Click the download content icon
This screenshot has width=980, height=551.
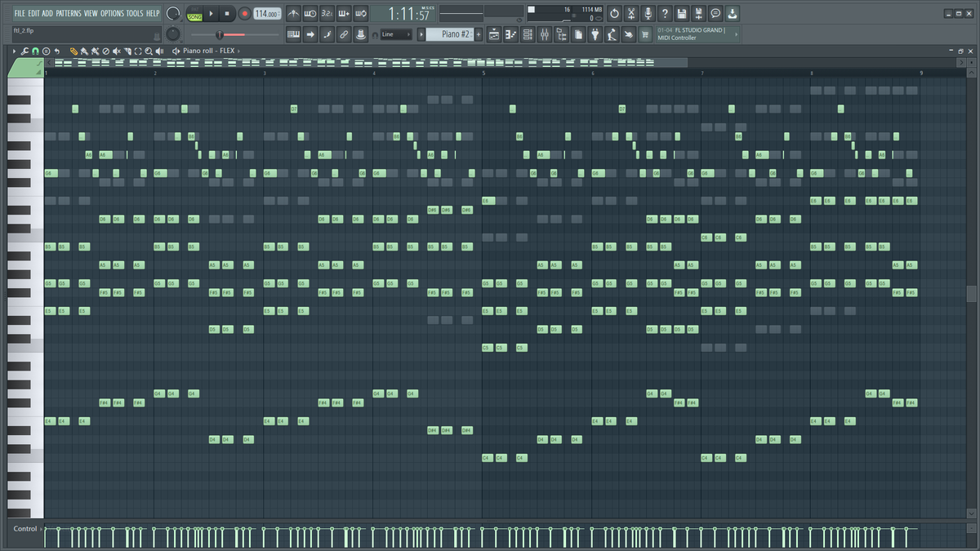pyautogui.click(x=733, y=14)
